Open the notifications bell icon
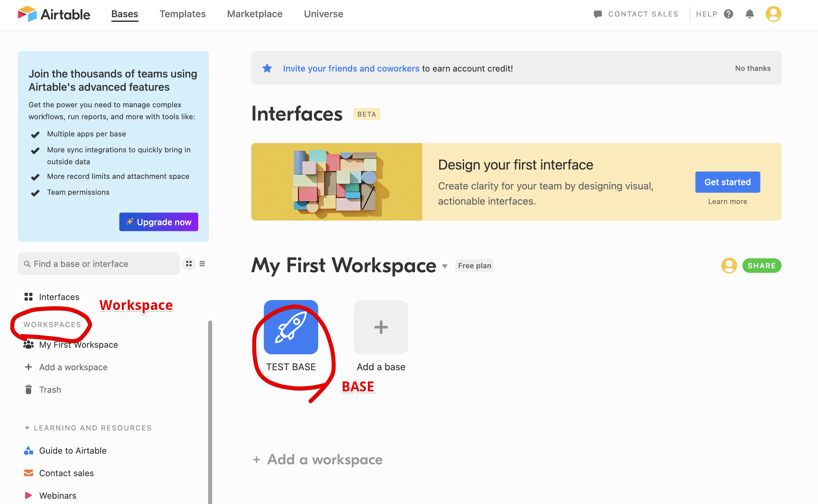This screenshot has height=504, width=818. point(749,14)
